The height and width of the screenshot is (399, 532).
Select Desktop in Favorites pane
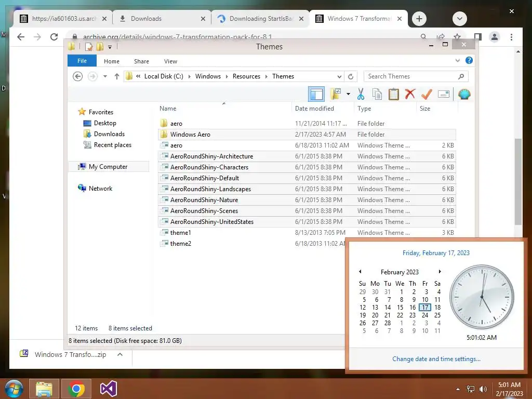pos(105,123)
